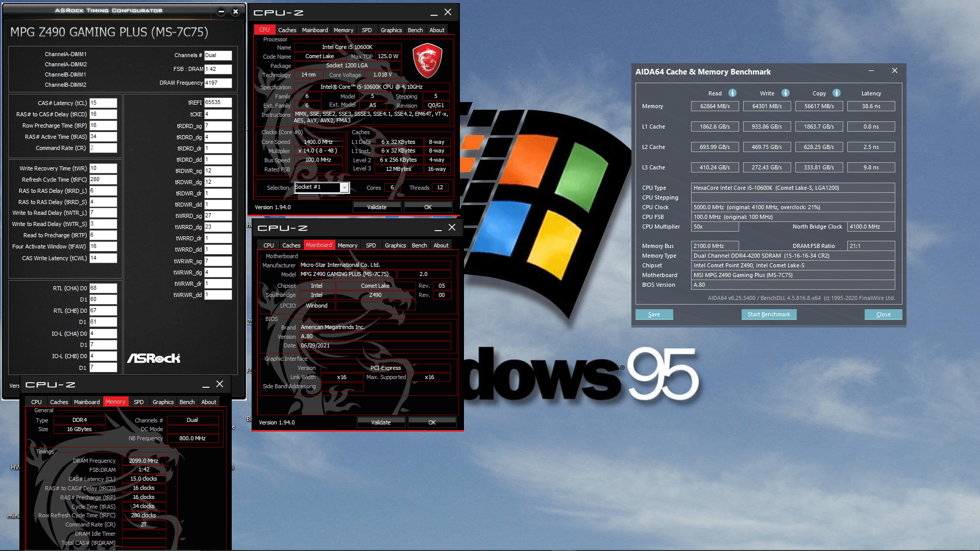Click the Refresh Cycle Time (tRFC) field
The image size is (980, 551).
point(103,180)
